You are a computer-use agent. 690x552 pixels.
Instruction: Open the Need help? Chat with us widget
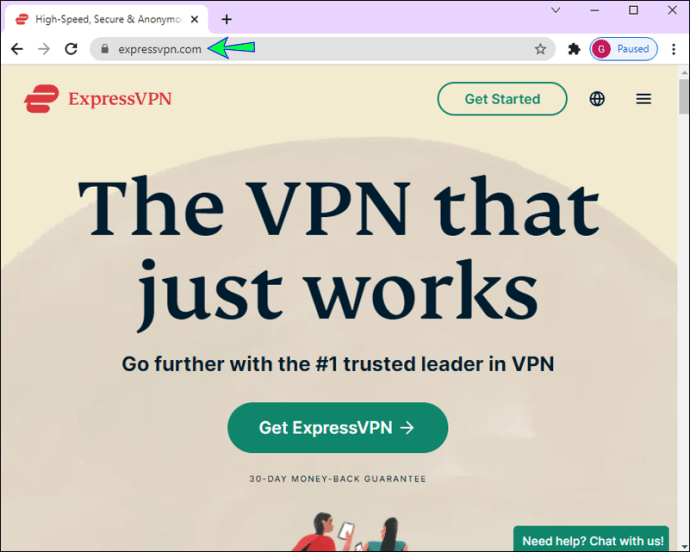click(x=591, y=539)
